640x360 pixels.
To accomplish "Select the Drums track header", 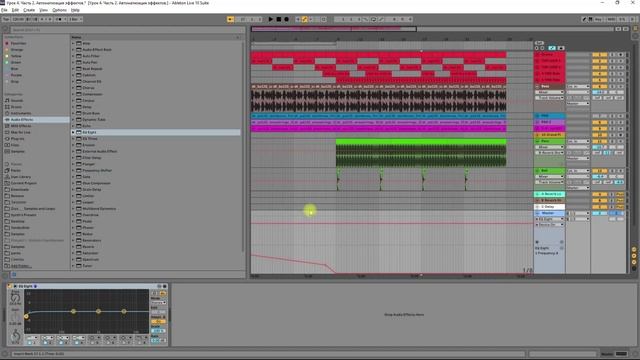I will [550, 54].
